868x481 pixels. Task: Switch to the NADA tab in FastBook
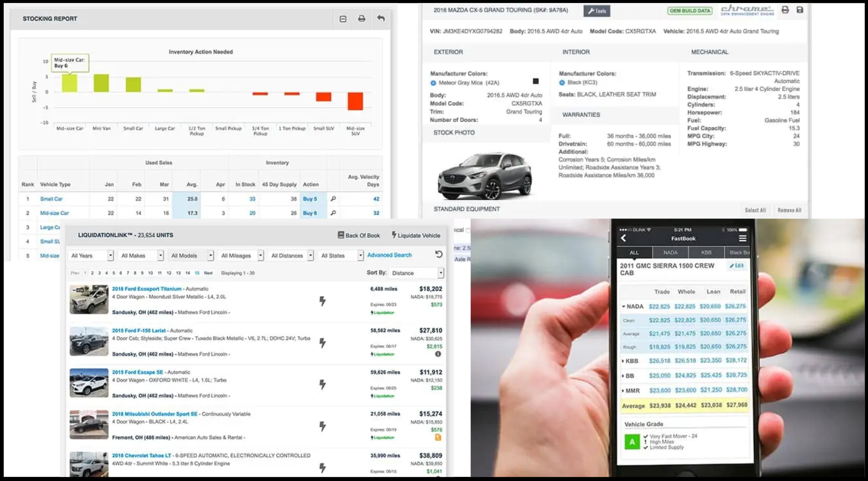pos(670,252)
